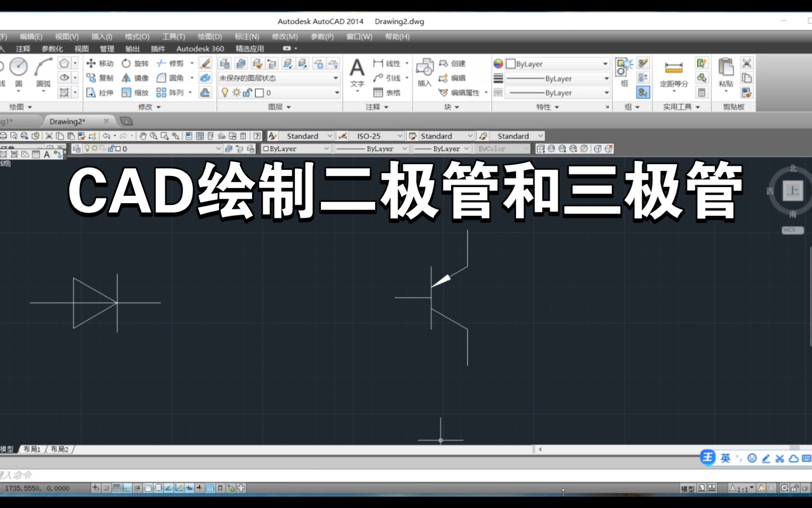
Task: Toggle Object Snap Tracking in status bar
Action: (x=168, y=488)
